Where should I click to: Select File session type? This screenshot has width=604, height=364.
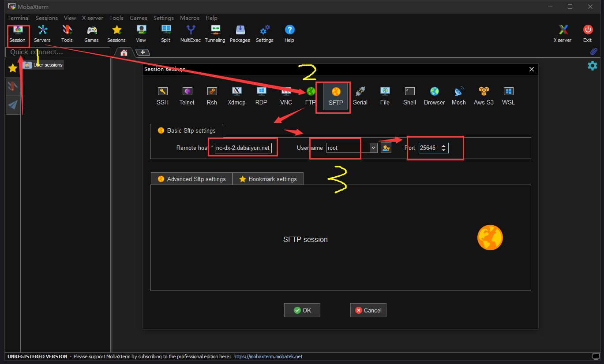click(385, 96)
